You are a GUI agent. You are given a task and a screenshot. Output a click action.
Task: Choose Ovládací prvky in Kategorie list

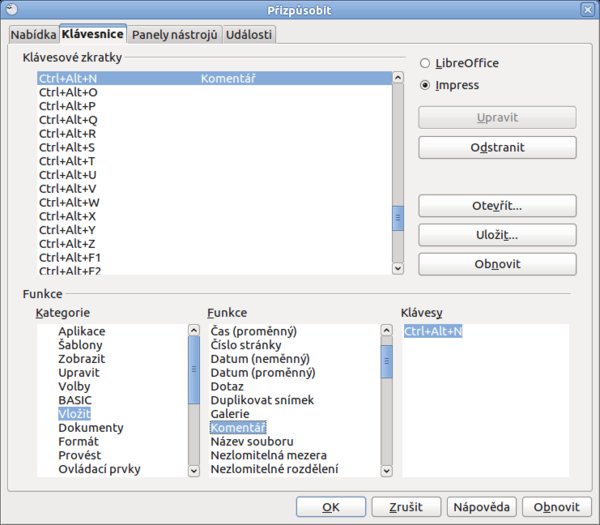point(99,469)
